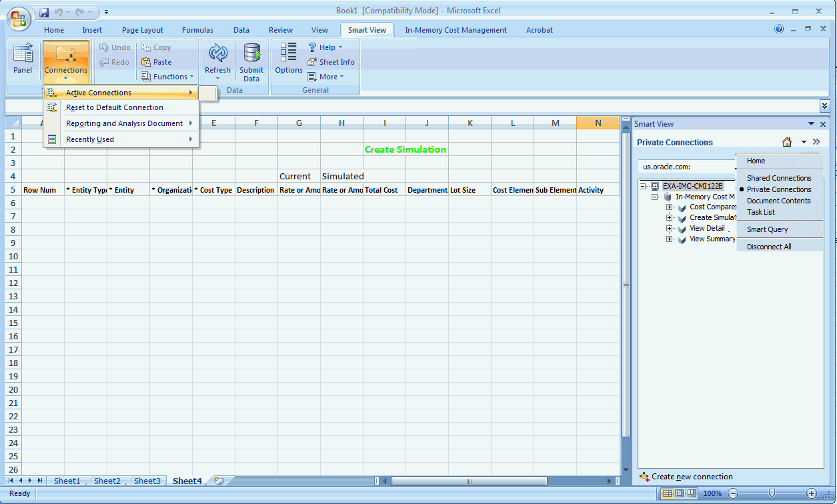Choose Home from the panel menu
Screen dimensions: 837x504
(756, 161)
